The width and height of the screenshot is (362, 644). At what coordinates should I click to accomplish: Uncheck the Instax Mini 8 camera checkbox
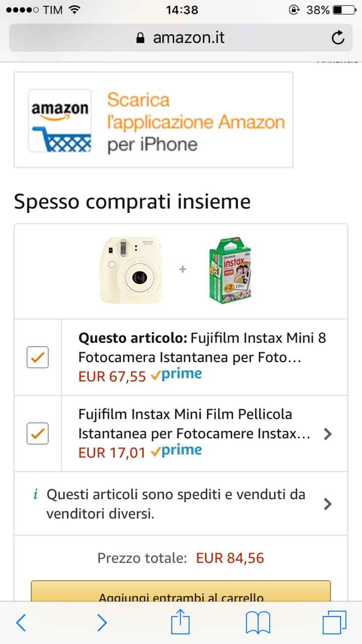38,357
